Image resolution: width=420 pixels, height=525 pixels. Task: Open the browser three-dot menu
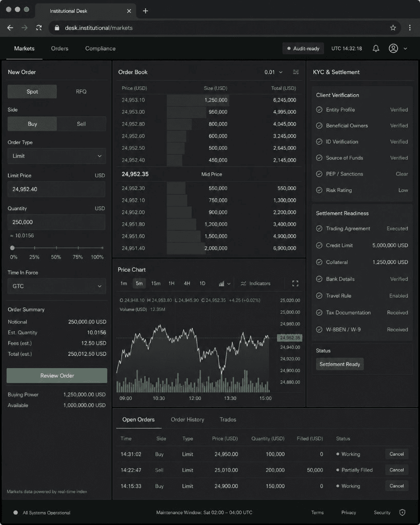tap(410, 28)
